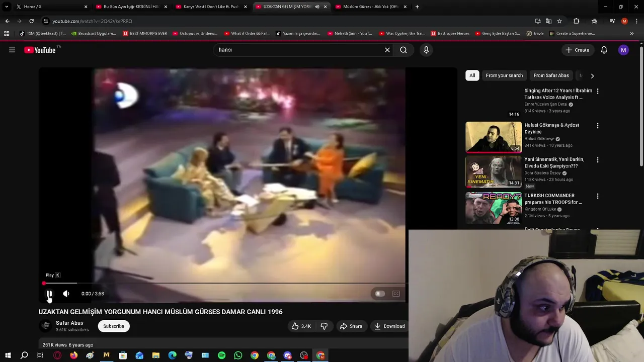The height and width of the screenshot is (362, 644).
Task: Open the TURKISH COMMANDER video thumbnail
Action: [494, 207]
